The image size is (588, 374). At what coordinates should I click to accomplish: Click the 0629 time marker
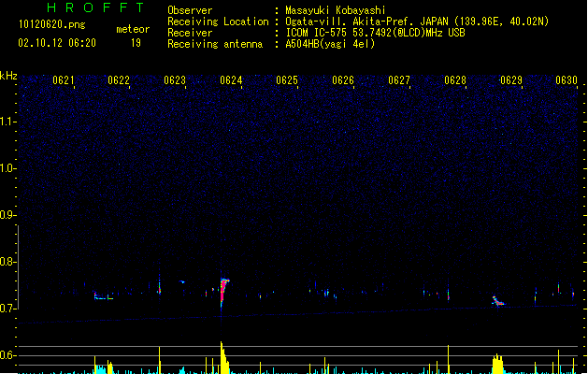coord(511,80)
